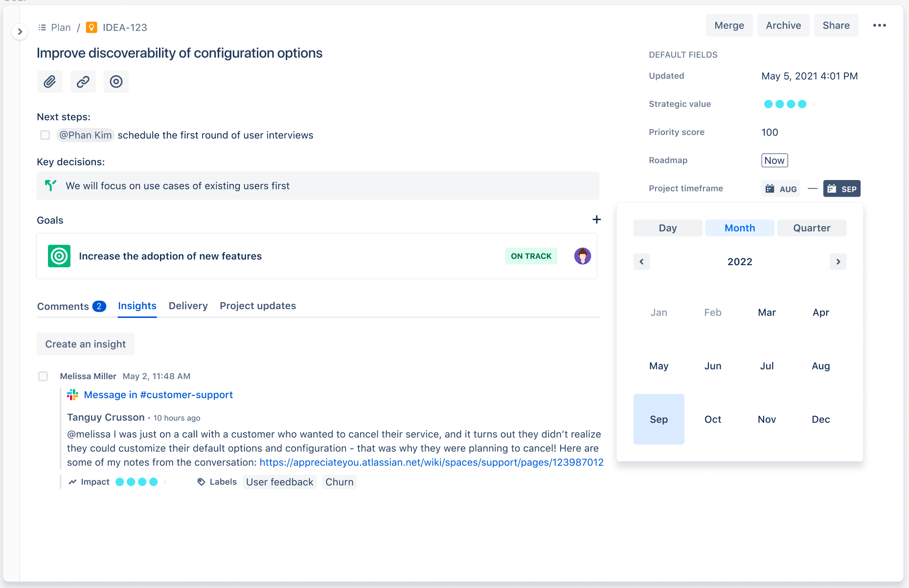Viewport: 909px width, 588px height.
Task: Switch the date picker to Quarter view
Action: pos(811,227)
